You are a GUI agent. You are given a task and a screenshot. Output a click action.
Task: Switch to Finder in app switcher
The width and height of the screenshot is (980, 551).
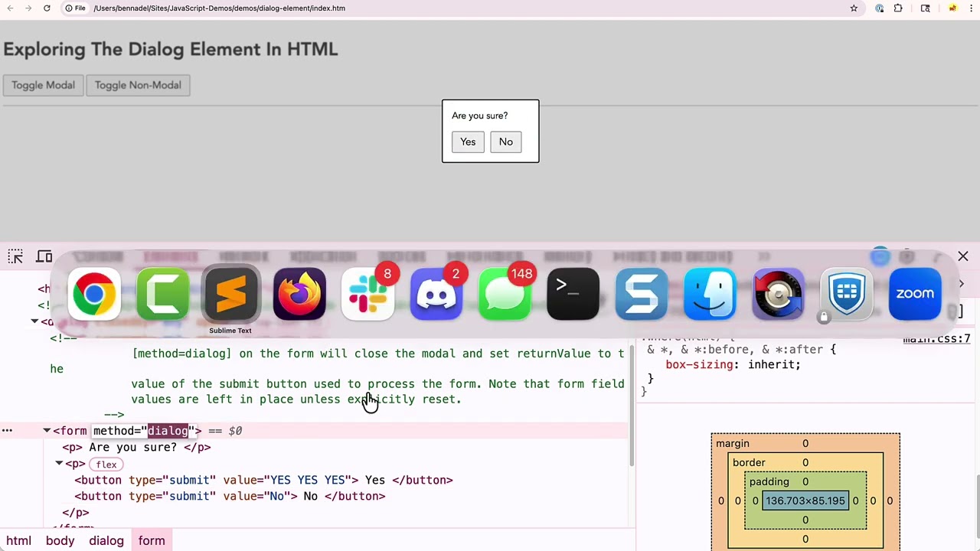click(710, 294)
